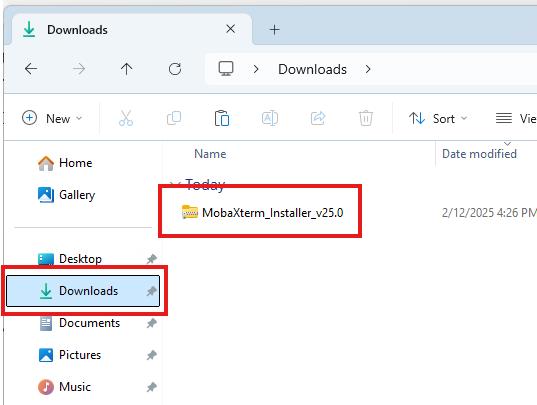The width and height of the screenshot is (537, 405).
Task: Refresh the Downloads folder view
Action: coord(175,69)
